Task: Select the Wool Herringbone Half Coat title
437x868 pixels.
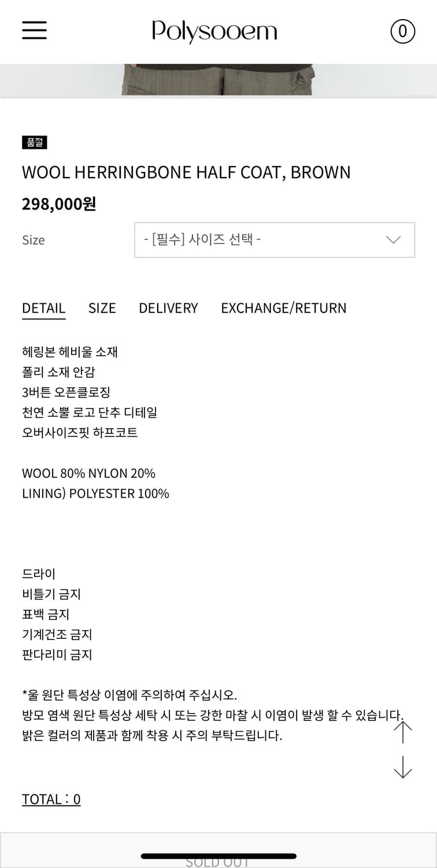Action: pos(186,172)
